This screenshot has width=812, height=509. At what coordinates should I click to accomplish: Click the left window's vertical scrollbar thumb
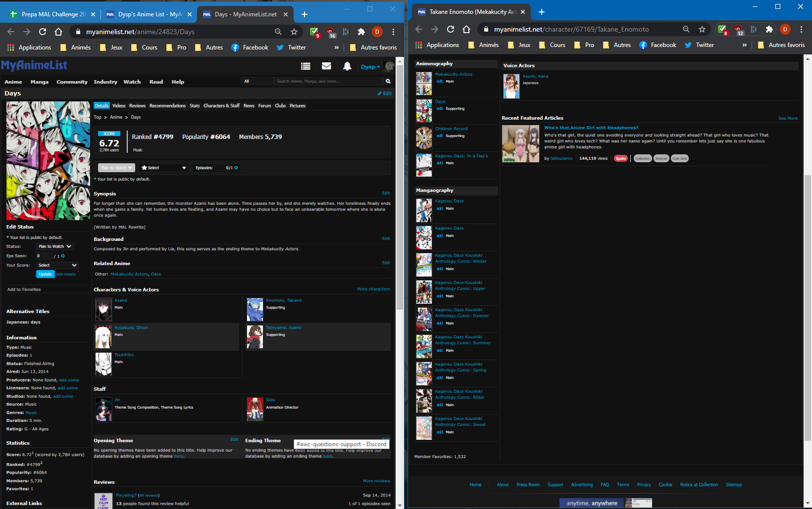(x=400, y=198)
